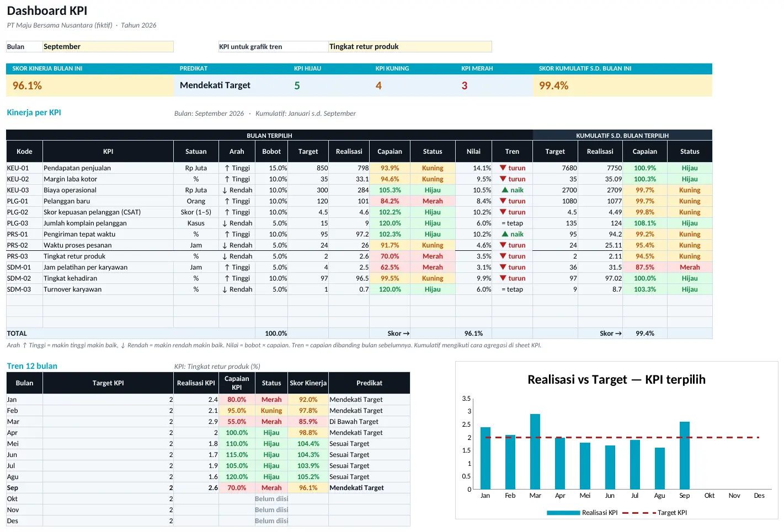
Task: Click the green up triangle in the KEU-03 Tren cell
Action: click(505, 190)
